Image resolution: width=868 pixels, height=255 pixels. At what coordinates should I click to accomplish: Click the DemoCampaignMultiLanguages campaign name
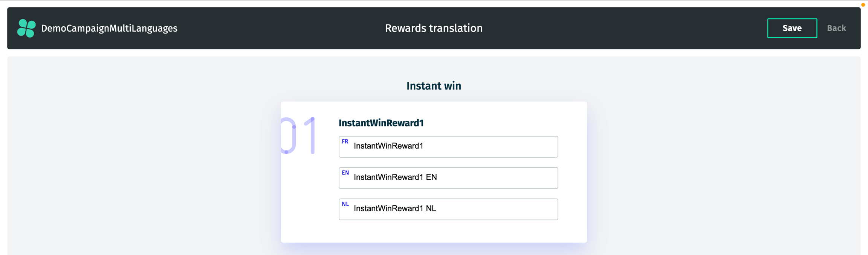pos(109,28)
